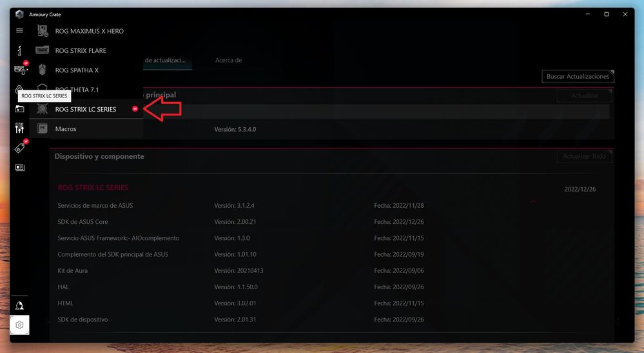Click Kit de Aura row
The width and height of the screenshot is (644, 353).
pos(72,271)
